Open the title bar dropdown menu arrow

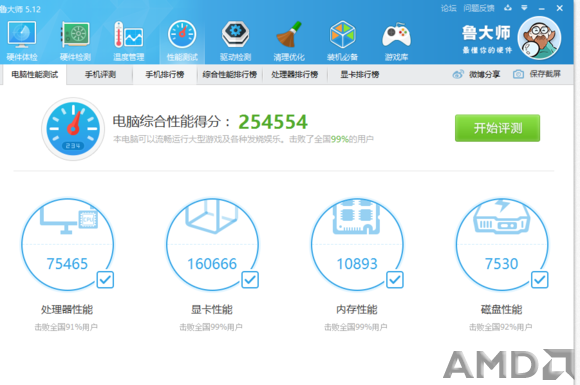tap(524, 8)
